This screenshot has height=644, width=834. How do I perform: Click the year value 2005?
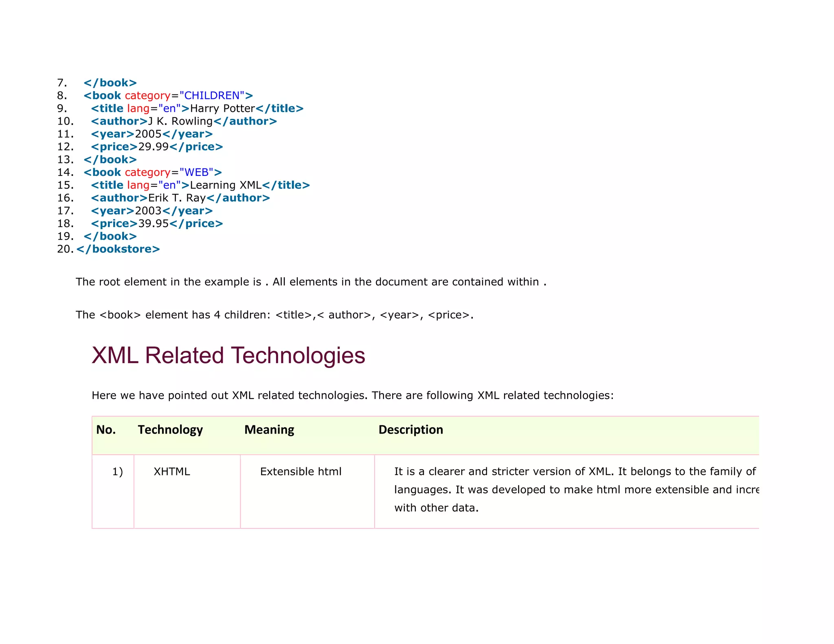coord(148,134)
